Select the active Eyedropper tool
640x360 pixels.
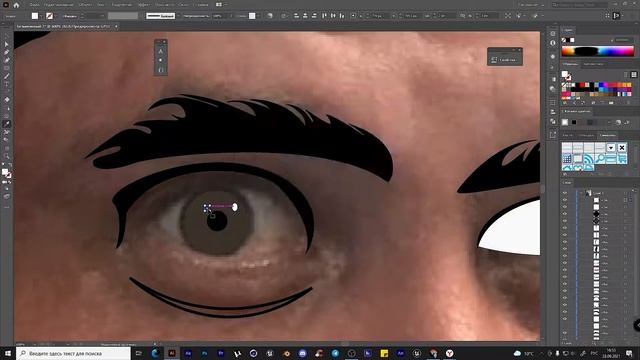[x=7, y=124]
